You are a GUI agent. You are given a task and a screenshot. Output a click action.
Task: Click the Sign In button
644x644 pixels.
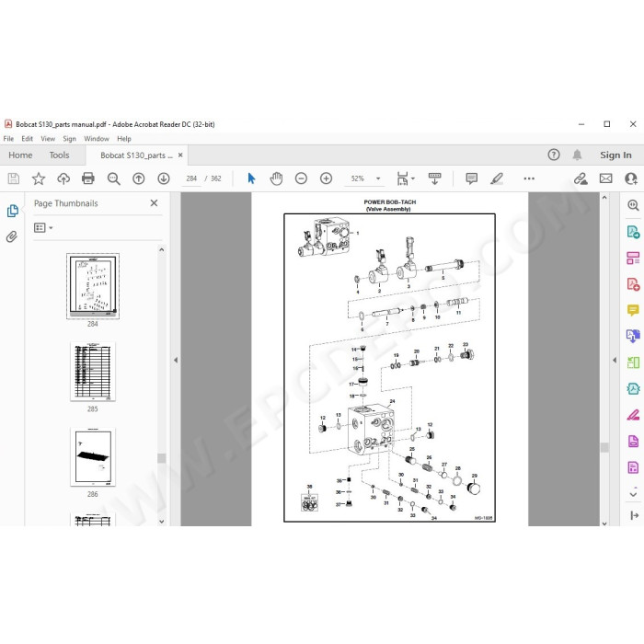point(615,155)
